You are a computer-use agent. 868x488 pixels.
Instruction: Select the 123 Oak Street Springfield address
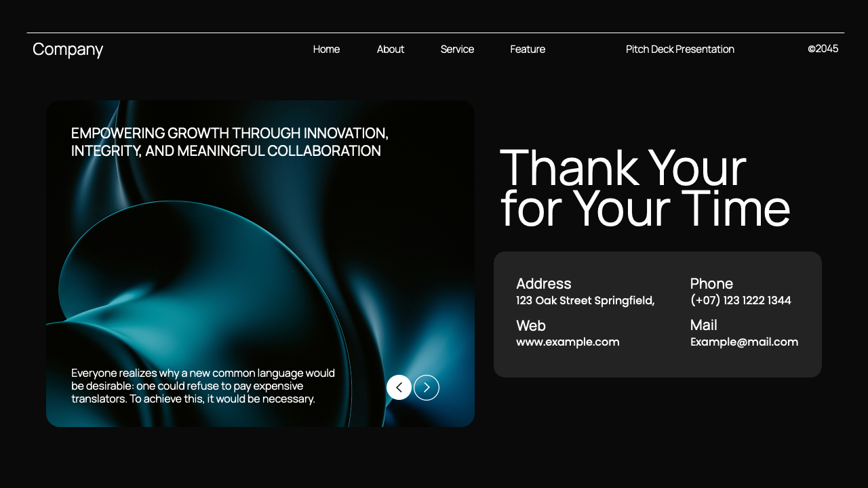tap(585, 300)
